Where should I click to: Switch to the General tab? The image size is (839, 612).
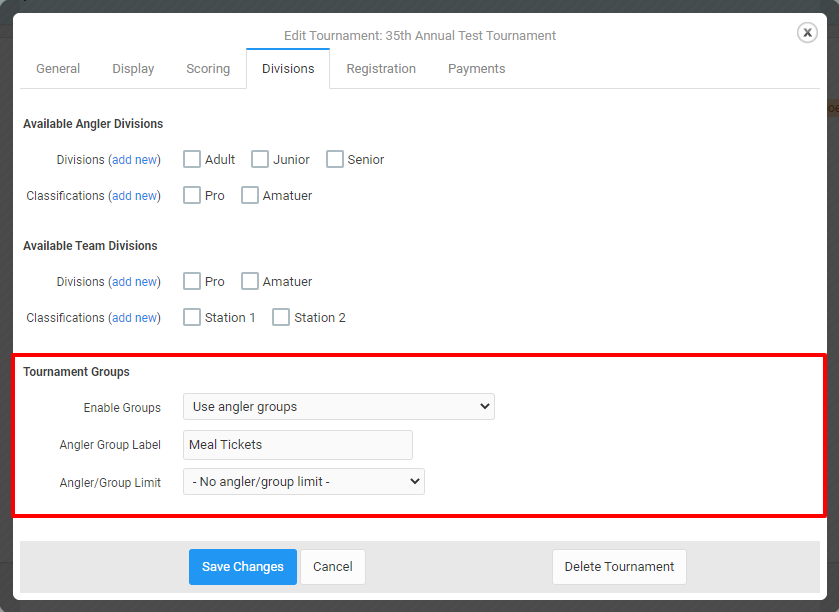[58, 68]
